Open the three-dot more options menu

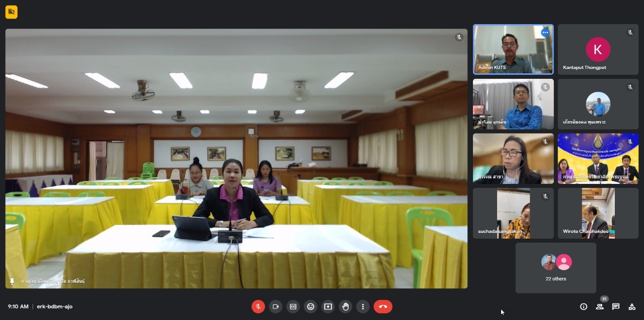point(363,306)
